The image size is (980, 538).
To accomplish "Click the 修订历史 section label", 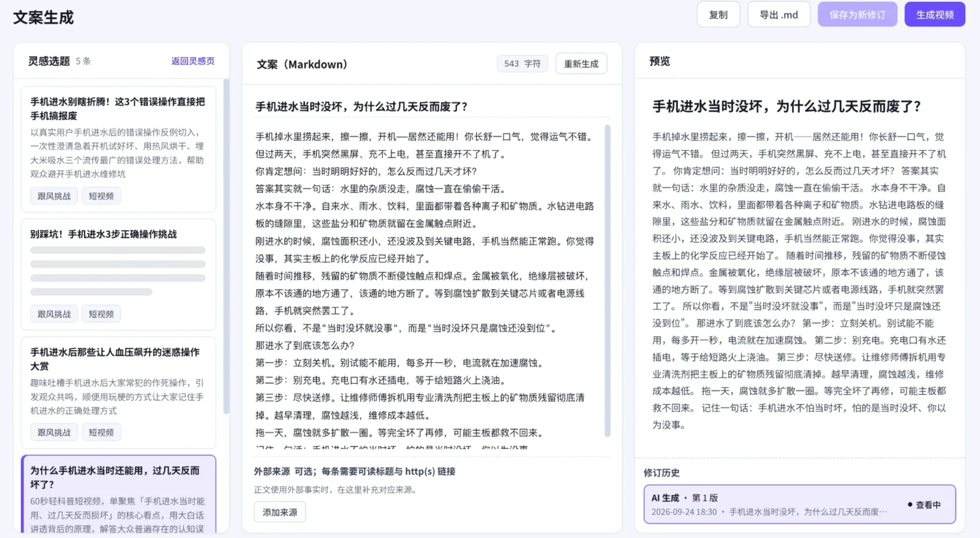I will (x=661, y=473).
